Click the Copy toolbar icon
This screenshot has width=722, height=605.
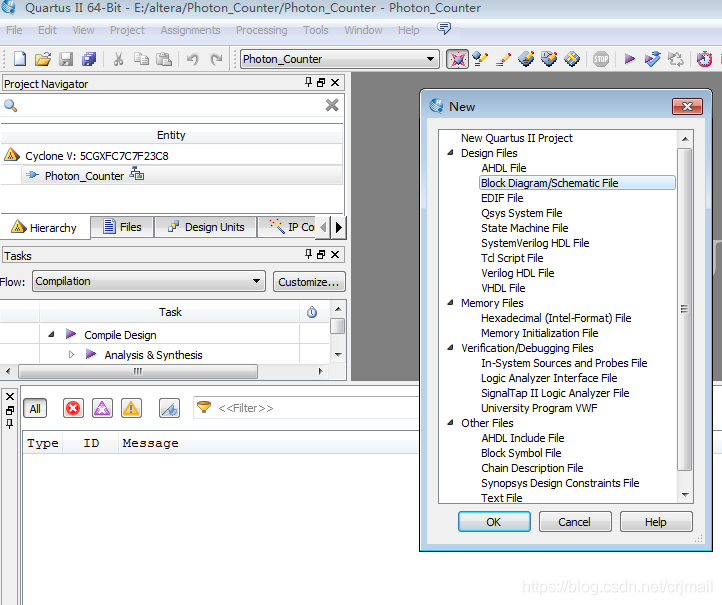(x=141, y=59)
